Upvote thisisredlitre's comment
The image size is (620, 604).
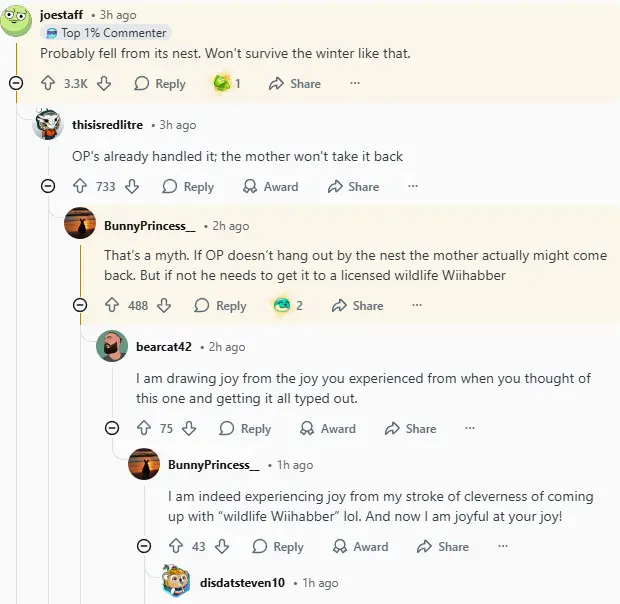click(80, 186)
